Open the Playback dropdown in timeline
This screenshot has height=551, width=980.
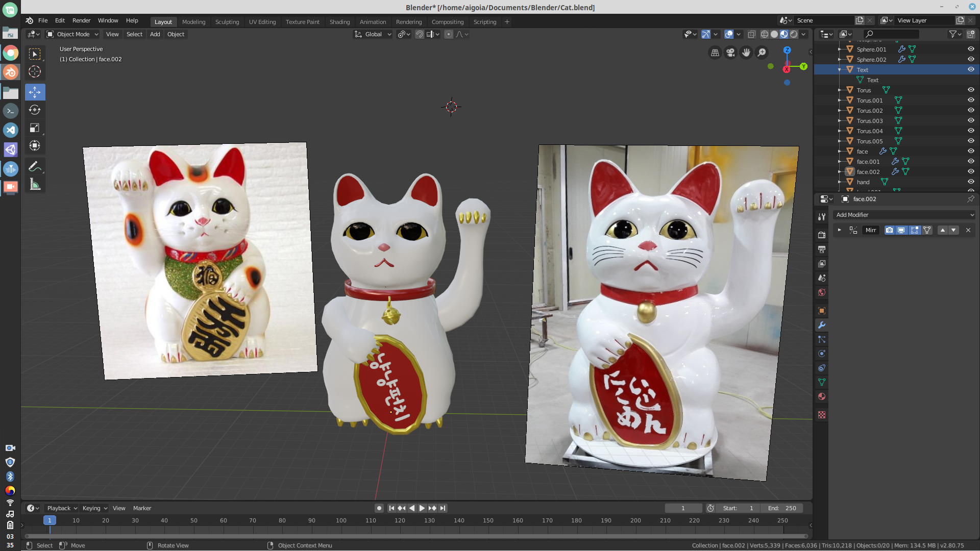(x=62, y=508)
